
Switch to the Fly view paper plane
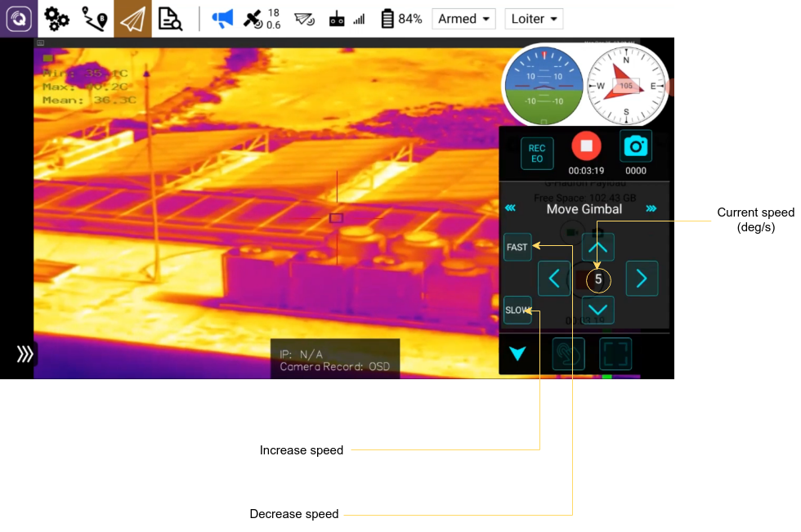(132, 19)
